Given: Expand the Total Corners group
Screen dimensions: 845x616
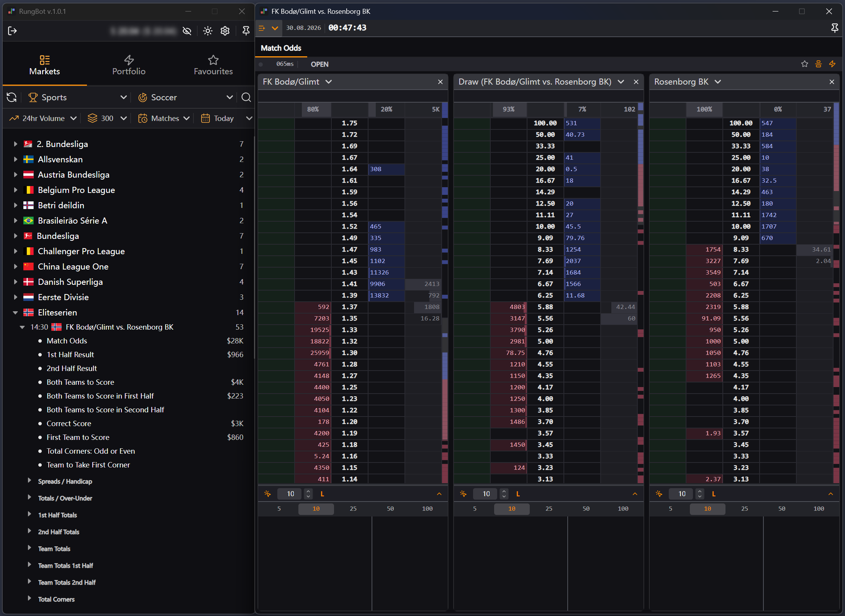Looking at the screenshot, I should click(x=29, y=598).
